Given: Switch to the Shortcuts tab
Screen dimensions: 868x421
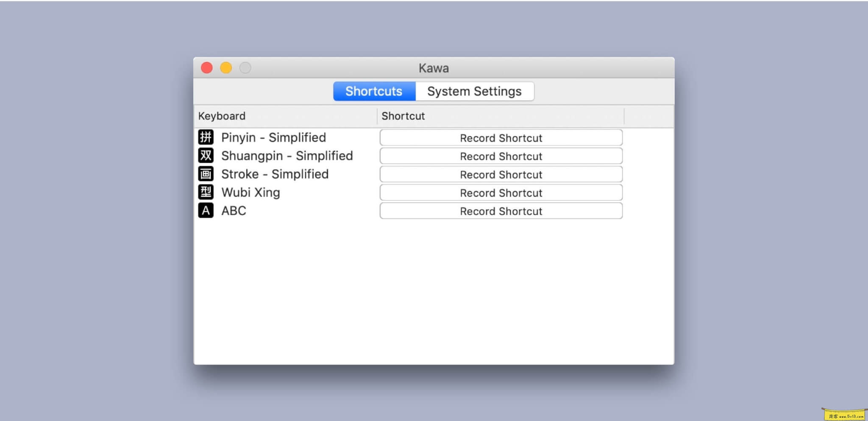Looking at the screenshot, I should [x=374, y=91].
